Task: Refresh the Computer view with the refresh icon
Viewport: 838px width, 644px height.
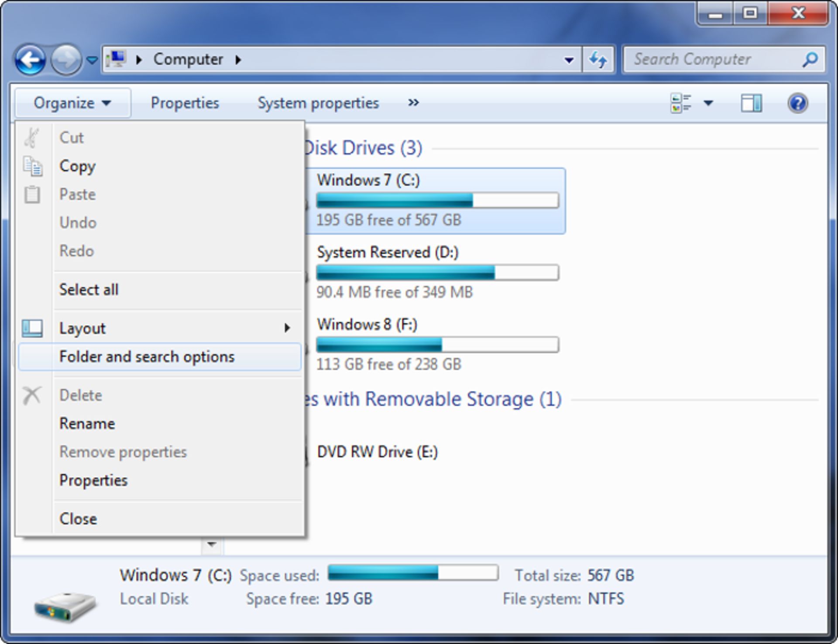Action: click(598, 60)
